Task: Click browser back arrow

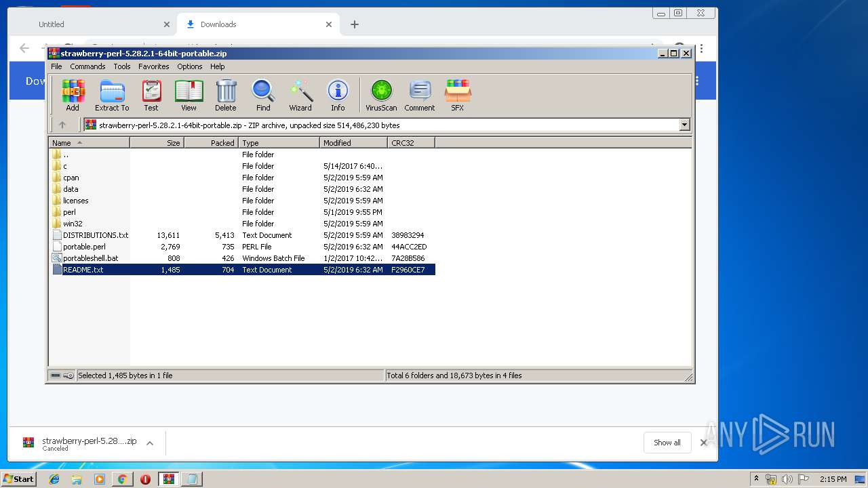Action: pyautogui.click(x=24, y=48)
